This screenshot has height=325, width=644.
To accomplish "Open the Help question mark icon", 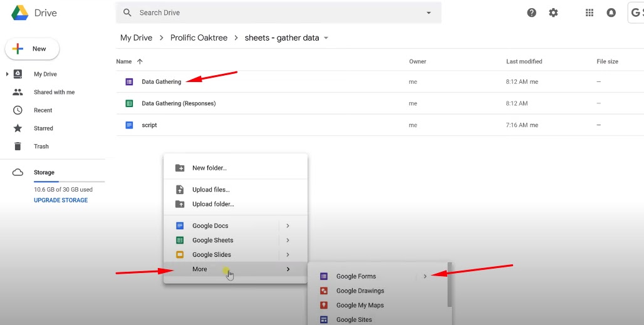I will (x=531, y=13).
